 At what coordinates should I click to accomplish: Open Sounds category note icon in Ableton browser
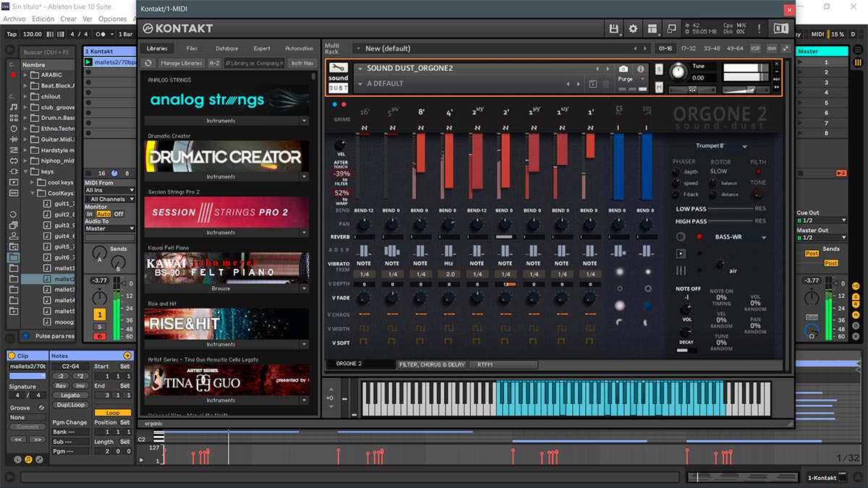(x=14, y=106)
